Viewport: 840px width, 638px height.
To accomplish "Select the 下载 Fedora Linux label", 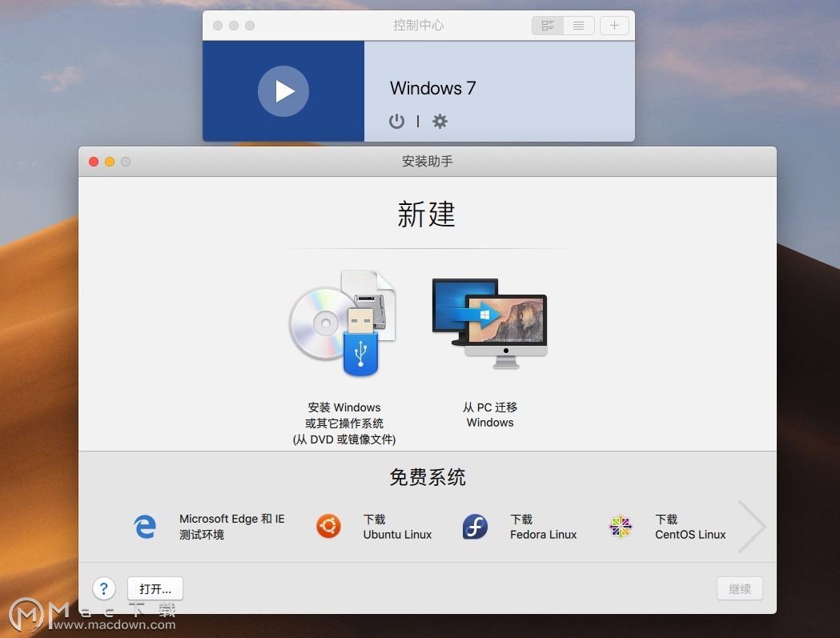I will point(543,526).
